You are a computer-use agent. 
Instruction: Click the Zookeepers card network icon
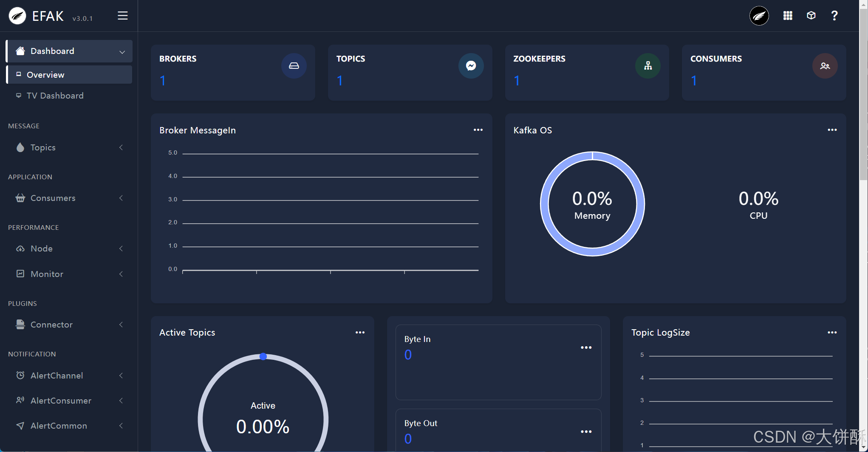coord(648,66)
